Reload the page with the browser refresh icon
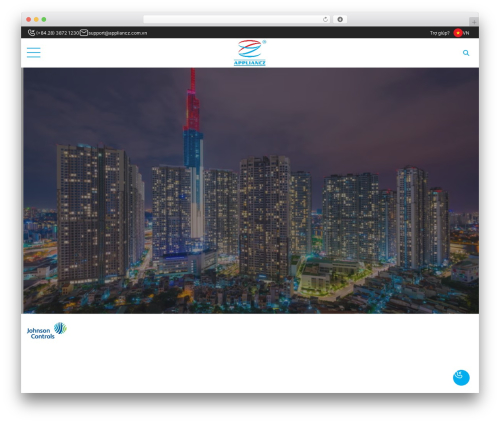Image resolution: width=500 pixels, height=423 pixels. coord(325,19)
